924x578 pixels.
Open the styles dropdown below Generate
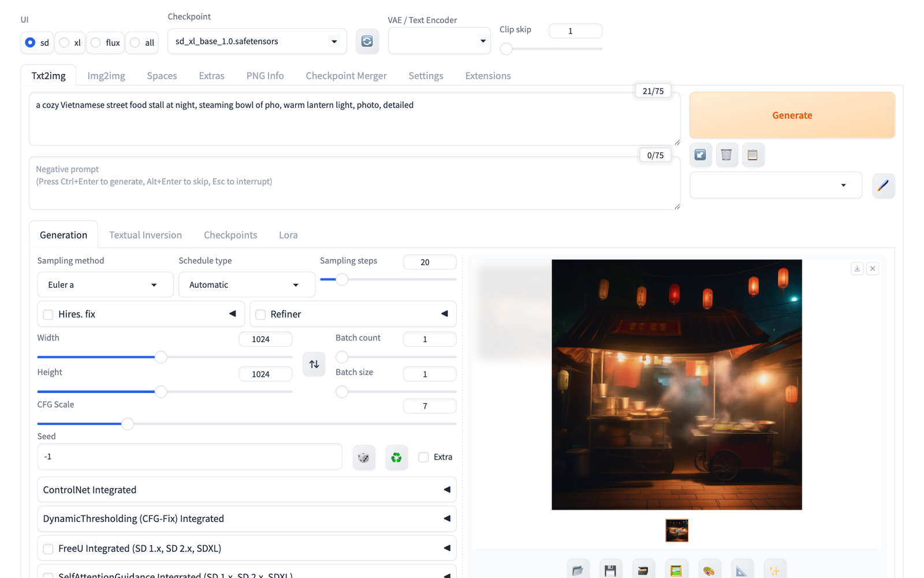(776, 186)
